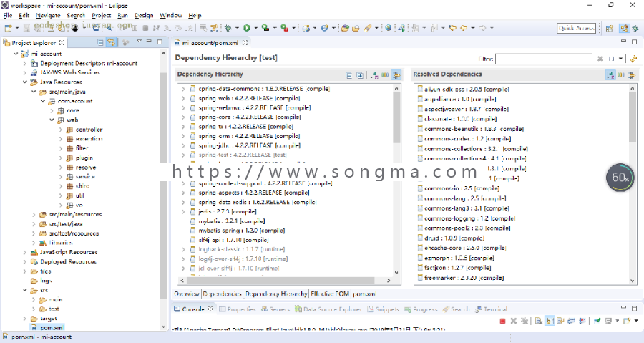Viewport: 644px width, 343px height.
Task: Select pom.xml in Project Explorer
Action: click(51, 328)
